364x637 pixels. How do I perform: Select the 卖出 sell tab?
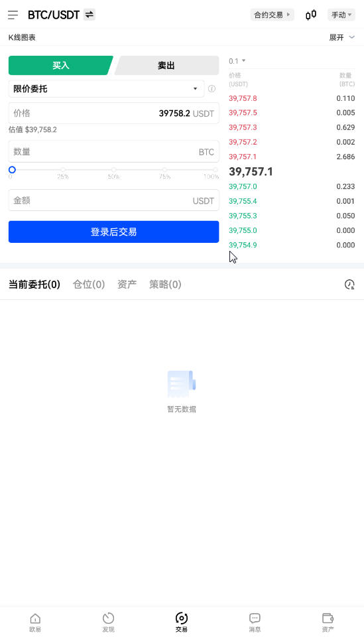(x=166, y=66)
